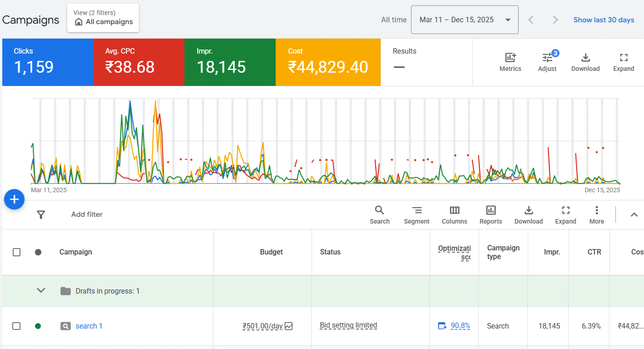Click Show last 30 days link

point(604,20)
